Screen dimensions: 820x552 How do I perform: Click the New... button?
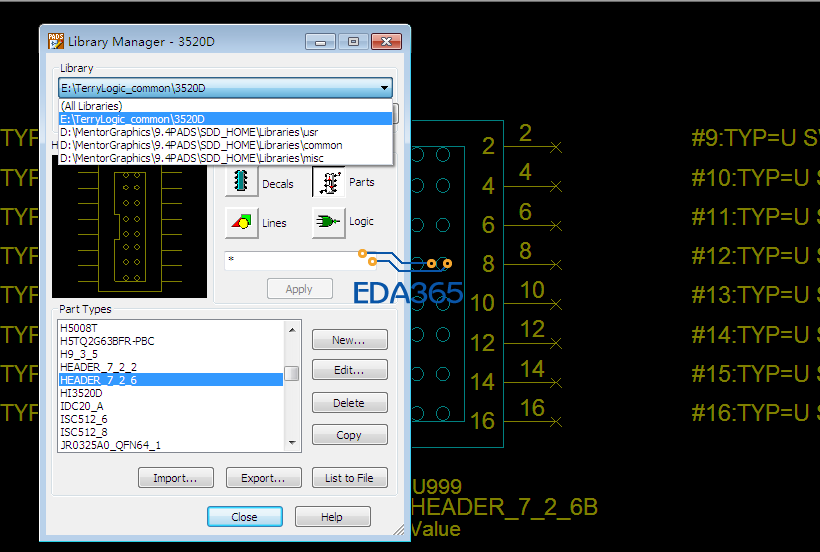[x=349, y=340]
